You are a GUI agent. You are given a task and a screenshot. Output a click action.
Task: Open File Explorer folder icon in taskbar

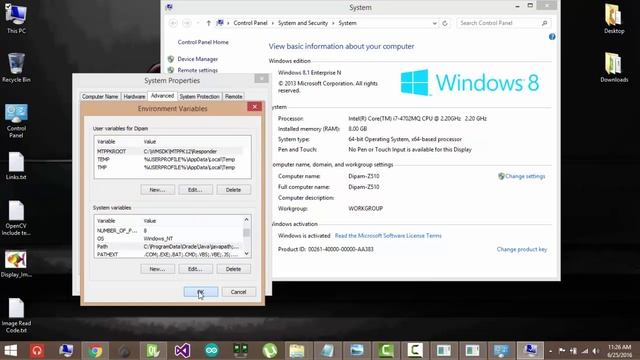click(297, 351)
